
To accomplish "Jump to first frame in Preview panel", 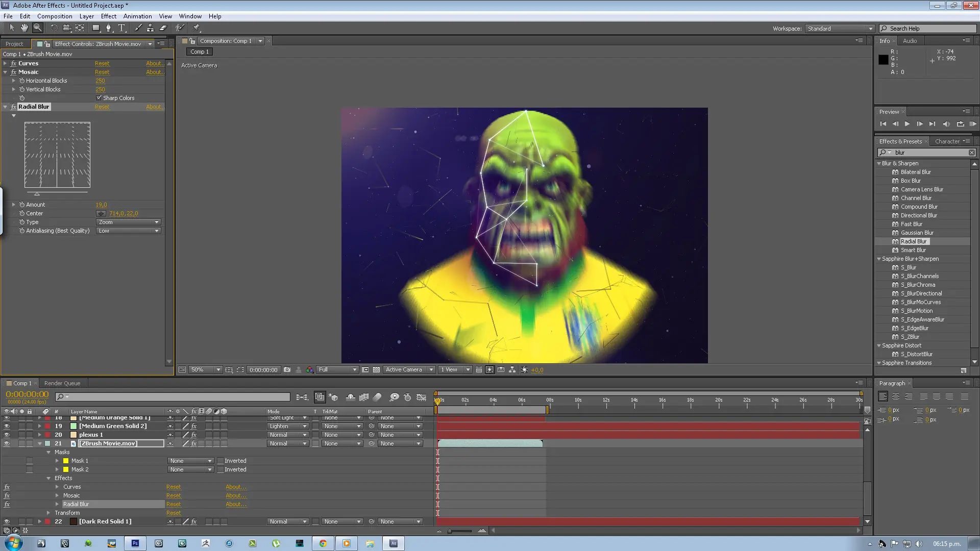I will (883, 124).
